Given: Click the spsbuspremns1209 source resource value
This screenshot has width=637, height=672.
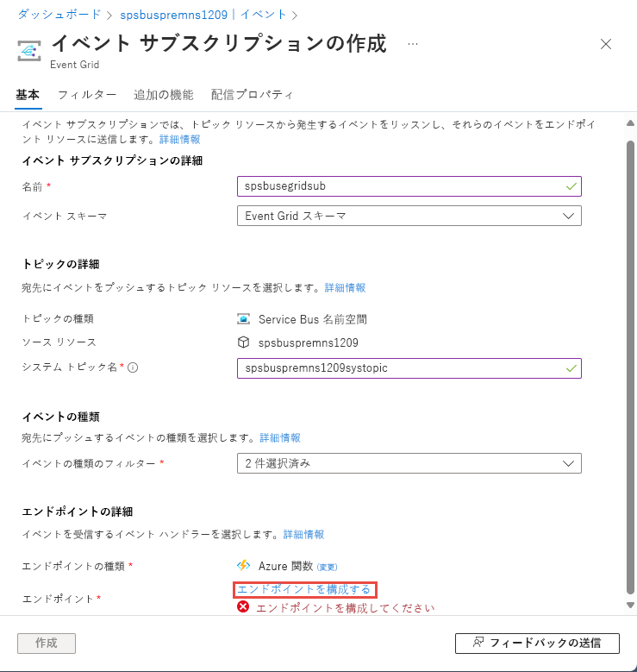Looking at the screenshot, I should click(x=309, y=342).
